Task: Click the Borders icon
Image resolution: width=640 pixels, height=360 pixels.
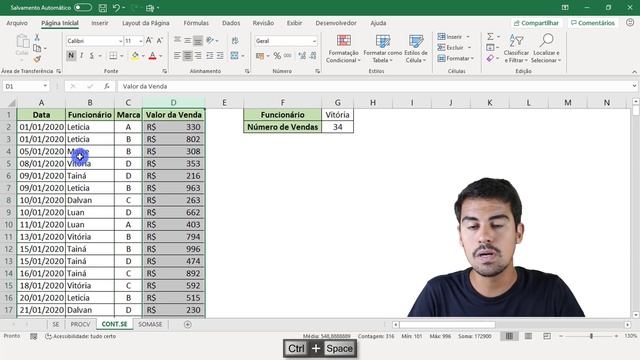Action: 113,56
